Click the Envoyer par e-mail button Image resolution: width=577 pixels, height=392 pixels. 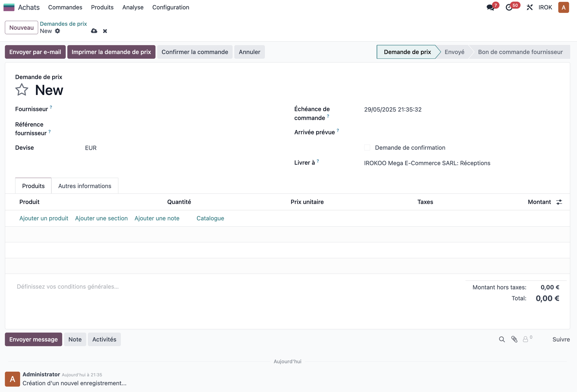(x=35, y=52)
